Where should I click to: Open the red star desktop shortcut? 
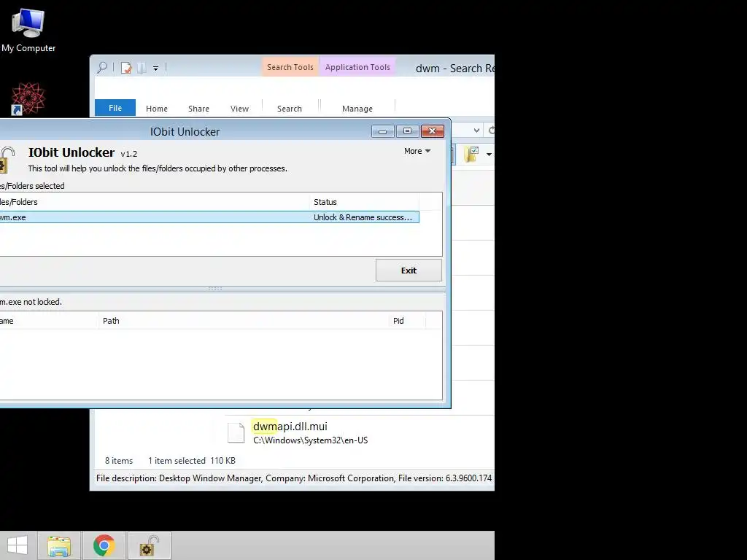(x=28, y=98)
